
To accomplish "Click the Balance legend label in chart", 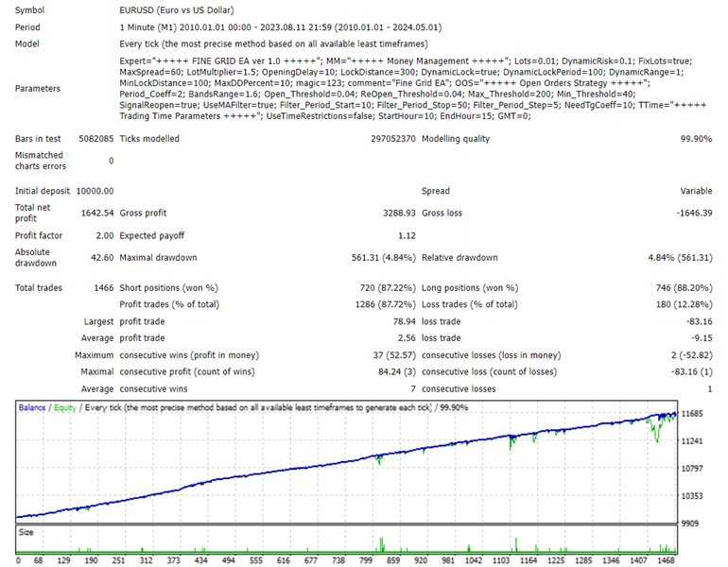I will 32,407.
